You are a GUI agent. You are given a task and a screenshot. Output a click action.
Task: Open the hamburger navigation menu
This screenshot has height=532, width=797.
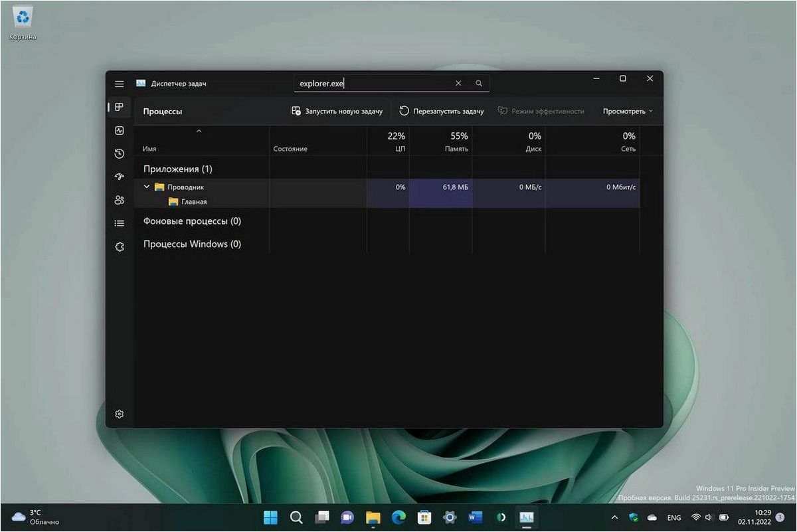click(120, 84)
